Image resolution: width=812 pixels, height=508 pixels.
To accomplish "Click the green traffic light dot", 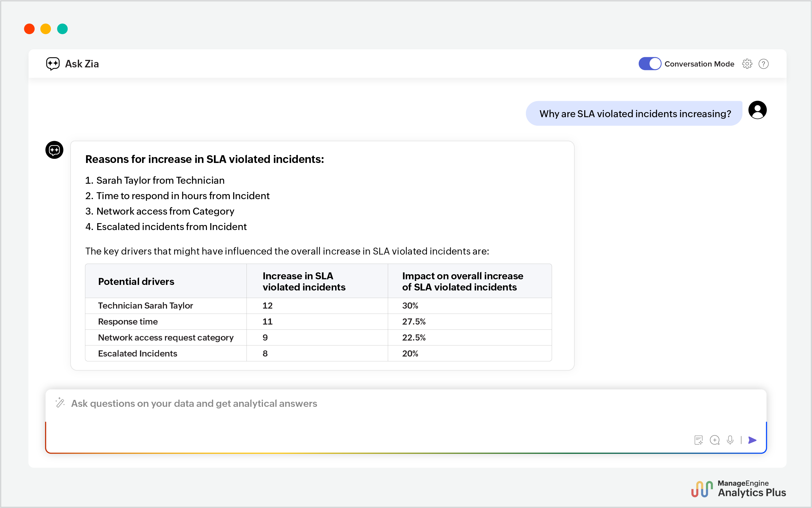I will [63, 29].
